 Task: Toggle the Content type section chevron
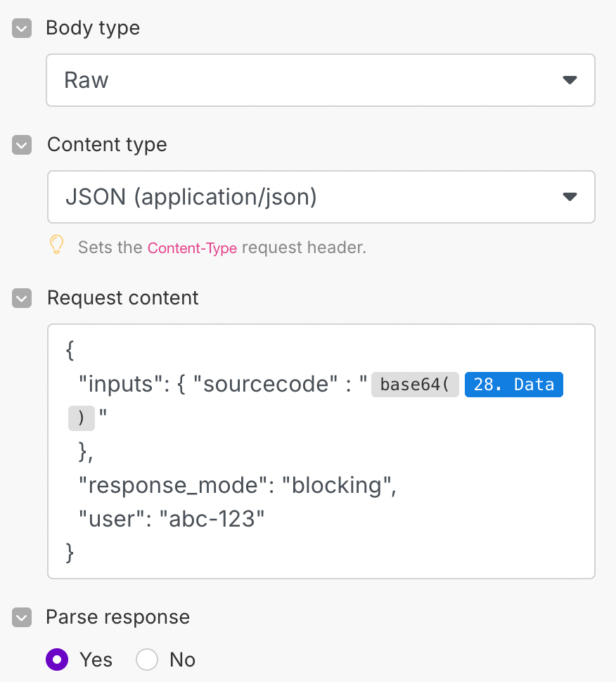pos(22,146)
